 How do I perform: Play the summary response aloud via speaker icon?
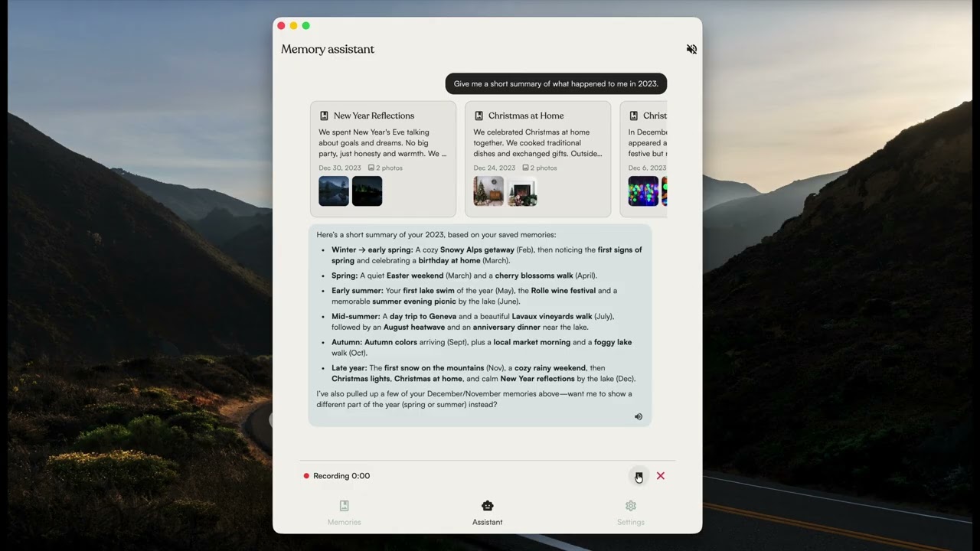click(639, 417)
